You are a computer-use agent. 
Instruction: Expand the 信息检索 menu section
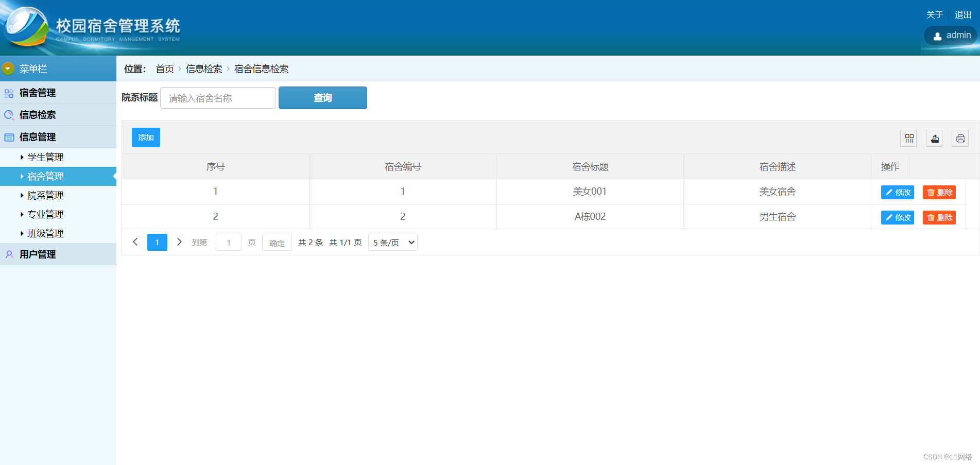[38, 115]
